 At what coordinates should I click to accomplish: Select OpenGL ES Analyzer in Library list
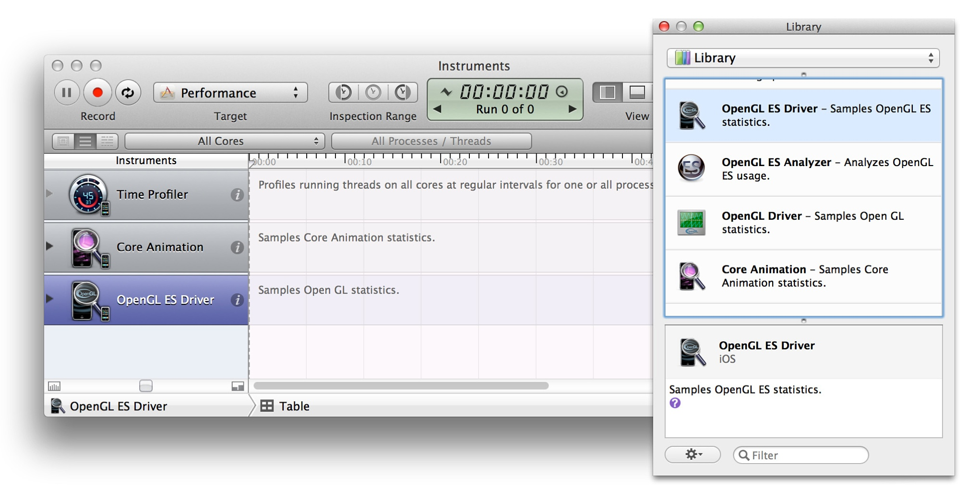(803, 169)
